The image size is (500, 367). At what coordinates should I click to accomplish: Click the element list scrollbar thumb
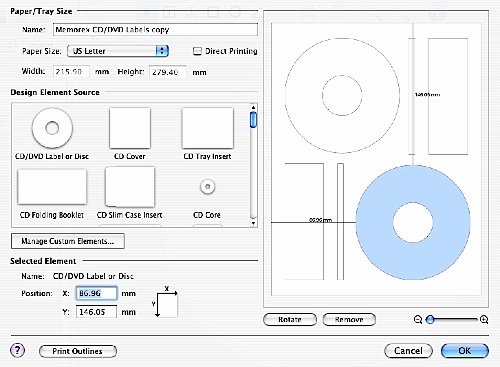(x=253, y=120)
